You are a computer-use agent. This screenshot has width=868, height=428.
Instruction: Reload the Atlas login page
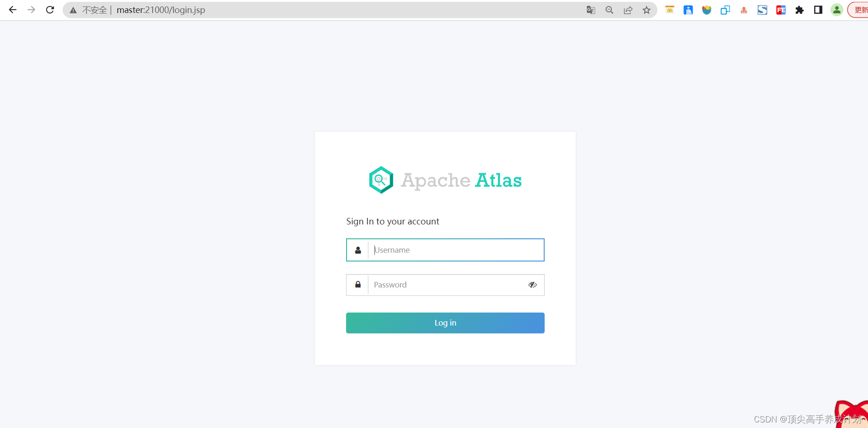50,10
